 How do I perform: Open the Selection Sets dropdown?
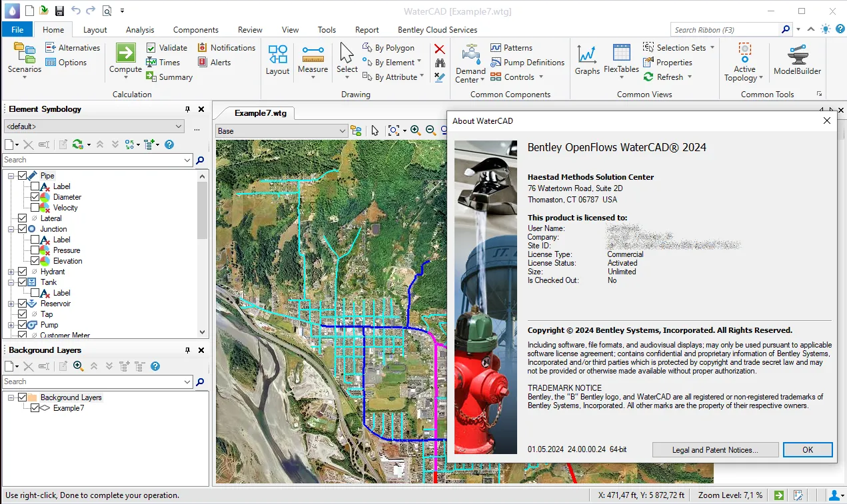tap(678, 48)
